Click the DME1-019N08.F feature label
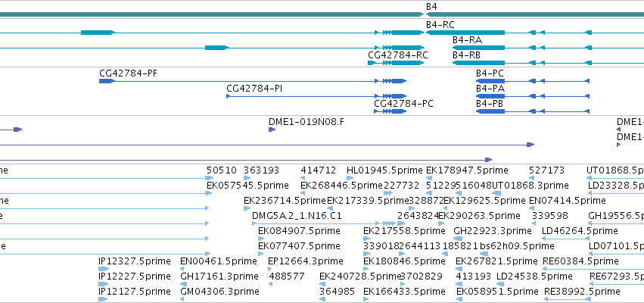This screenshot has width=644, height=303. [306, 122]
